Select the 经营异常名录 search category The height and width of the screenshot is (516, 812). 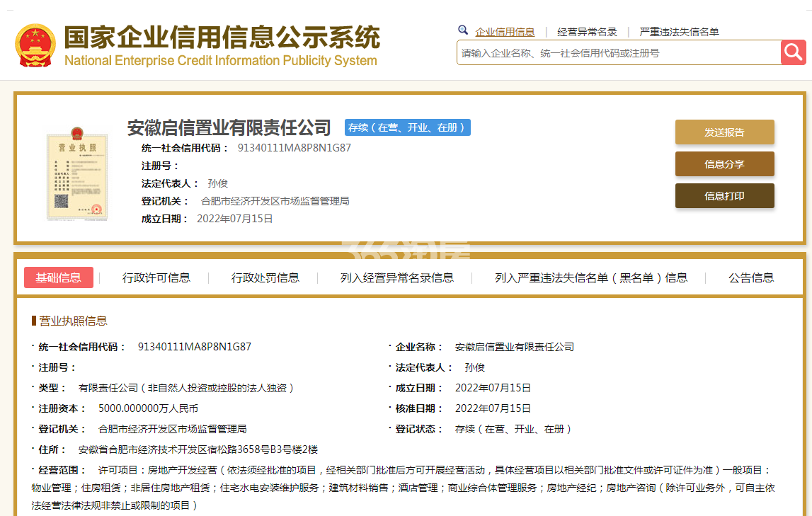(x=587, y=32)
